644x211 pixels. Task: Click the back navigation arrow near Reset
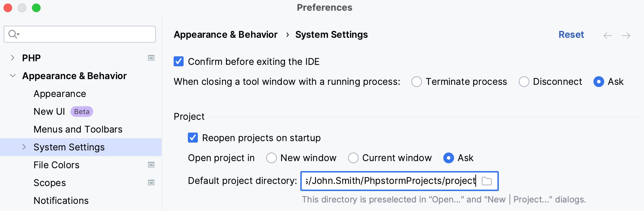[608, 35]
